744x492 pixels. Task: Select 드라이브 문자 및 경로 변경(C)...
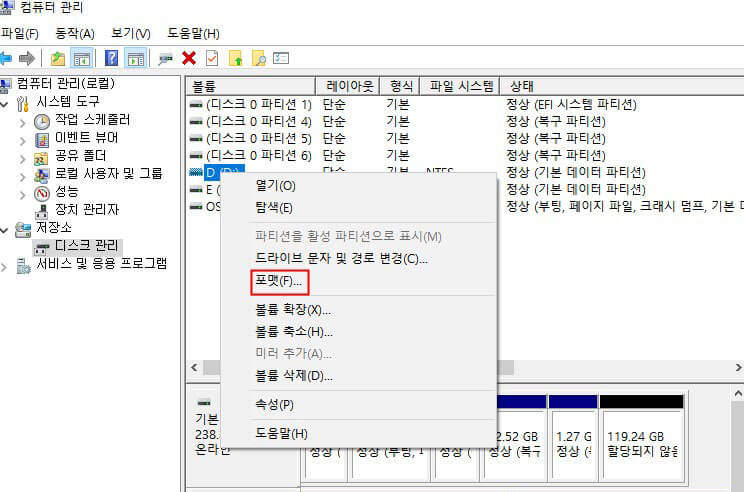tap(342, 259)
